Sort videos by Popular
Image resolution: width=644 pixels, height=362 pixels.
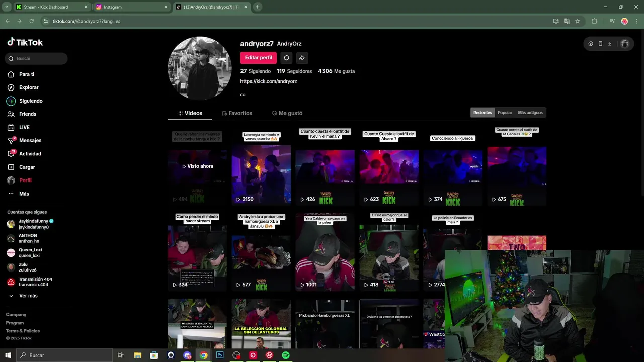click(505, 113)
